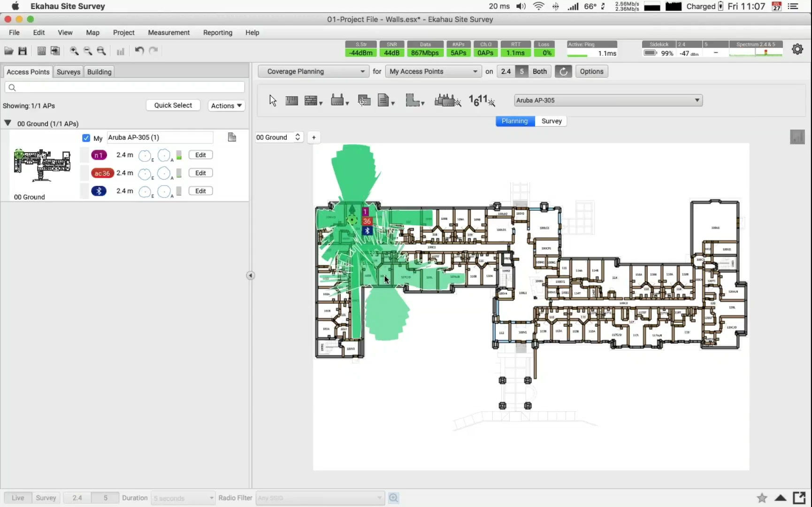The image size is (812, 507).
Task: Open the My Access Points dropdown
Action: [433, 71]
